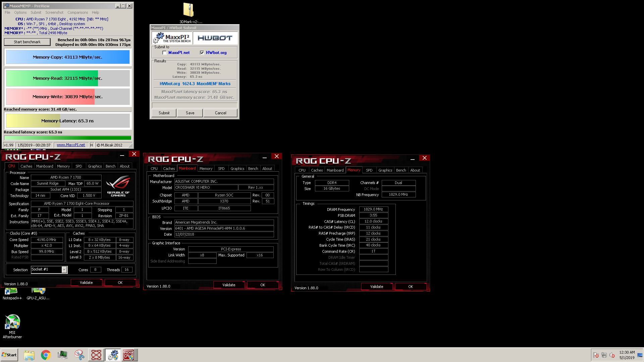Screen dimensions: 644x362
Task: Click Validate in the CPU tab window
Action: pos(86,283)
